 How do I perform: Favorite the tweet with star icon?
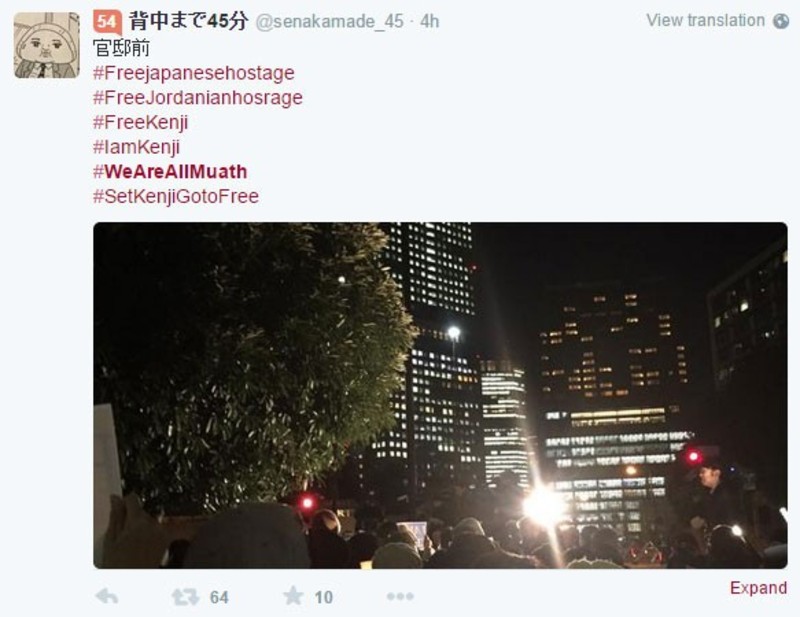tap(293, 596)
